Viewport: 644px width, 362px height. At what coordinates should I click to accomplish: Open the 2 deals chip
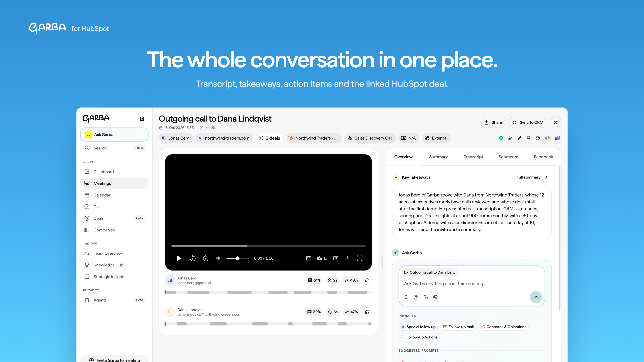[x=269, y=138]
